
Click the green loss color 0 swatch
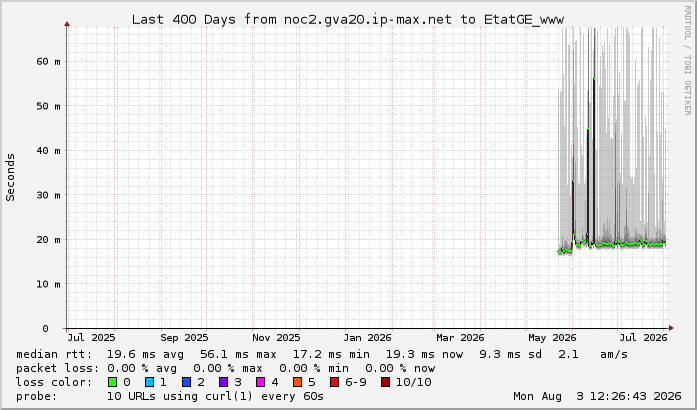[x=112, y=382]
